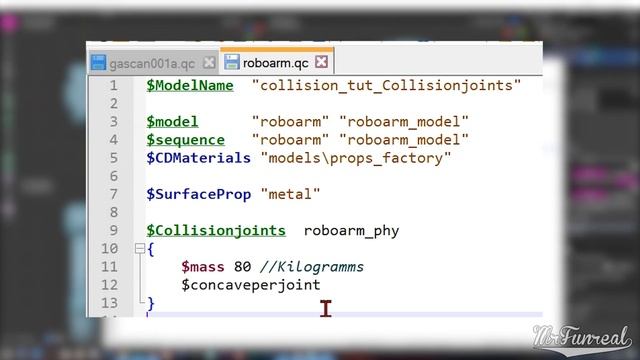The width and height of the screenshot is (640, 360).
Task: Click line number 13 in the margin
Action: click(x=109, y=303)
